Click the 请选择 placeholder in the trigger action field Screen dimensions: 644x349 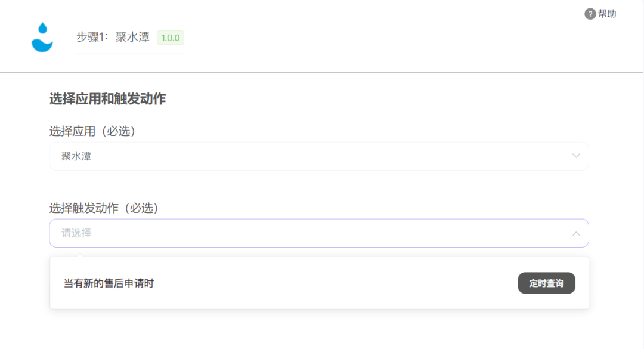(76, 233)
